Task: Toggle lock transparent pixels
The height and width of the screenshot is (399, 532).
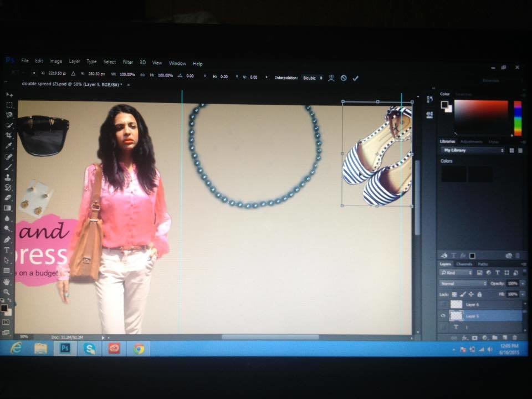Action: coord(454,294)
